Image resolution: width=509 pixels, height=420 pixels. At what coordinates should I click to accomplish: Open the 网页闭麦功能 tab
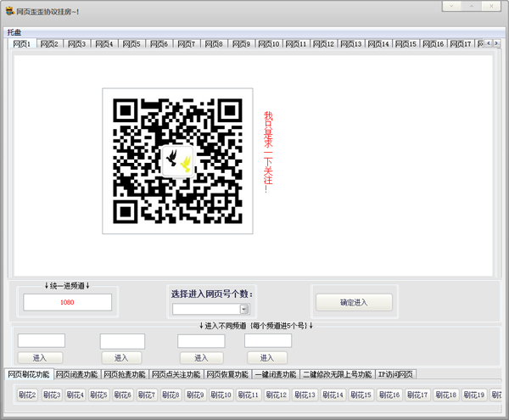(x=77, y=374)
